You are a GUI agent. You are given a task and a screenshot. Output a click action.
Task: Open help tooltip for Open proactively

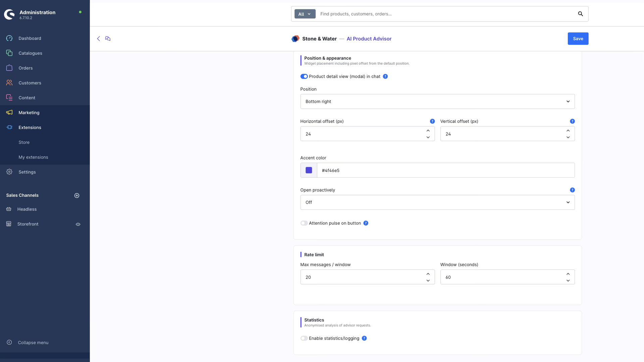pos(572,190)
